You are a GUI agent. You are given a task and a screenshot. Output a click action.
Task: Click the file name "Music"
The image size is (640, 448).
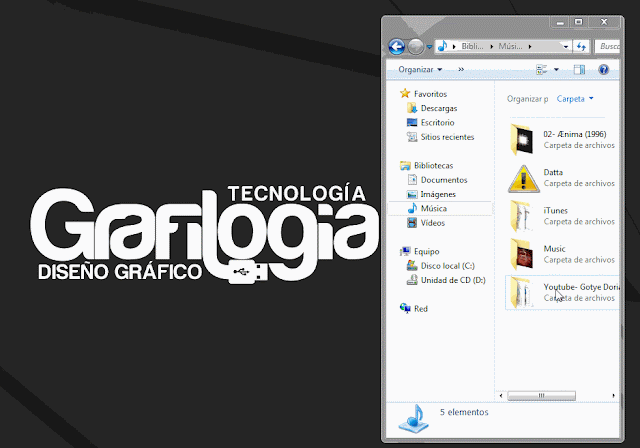click(x=554, y=249)
